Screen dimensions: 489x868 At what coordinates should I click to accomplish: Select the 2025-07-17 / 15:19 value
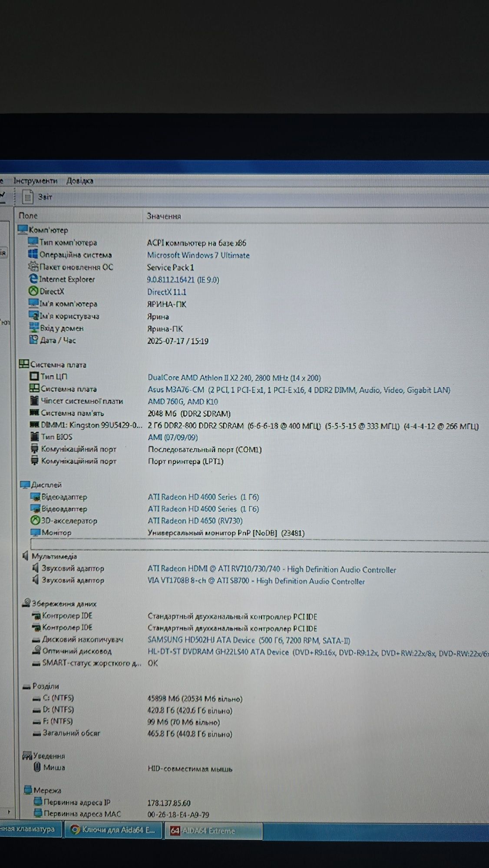178,341
